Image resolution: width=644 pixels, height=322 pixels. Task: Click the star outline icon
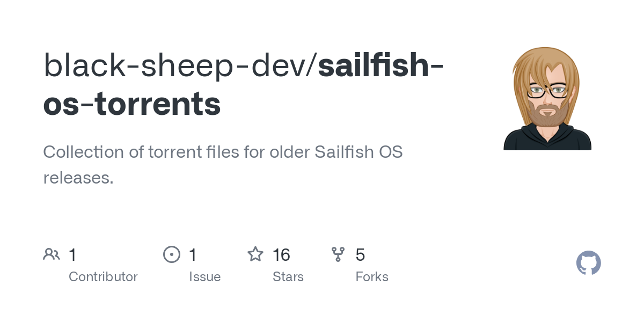point(255,254)
